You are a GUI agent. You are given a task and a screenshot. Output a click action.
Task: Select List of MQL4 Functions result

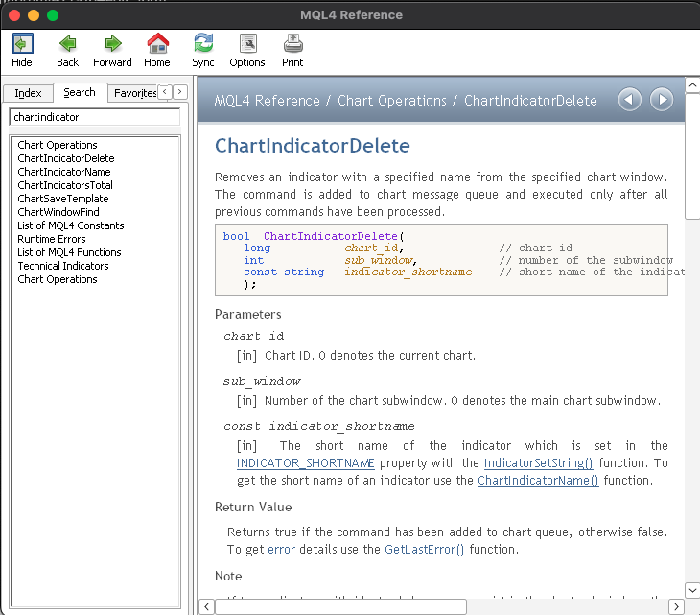point(69,252)
